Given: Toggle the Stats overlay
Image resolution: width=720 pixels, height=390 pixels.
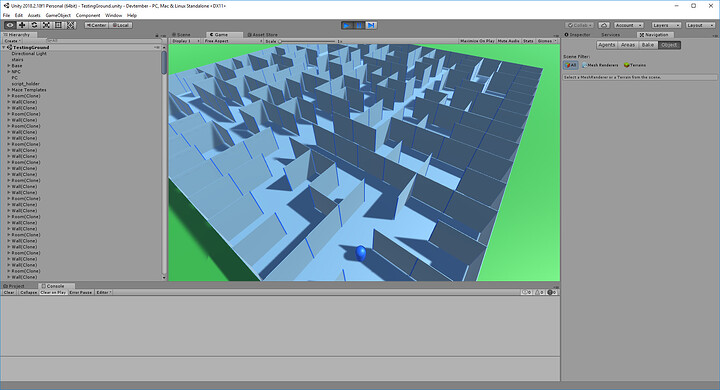Looking at the screenshot, I should 528,41.
